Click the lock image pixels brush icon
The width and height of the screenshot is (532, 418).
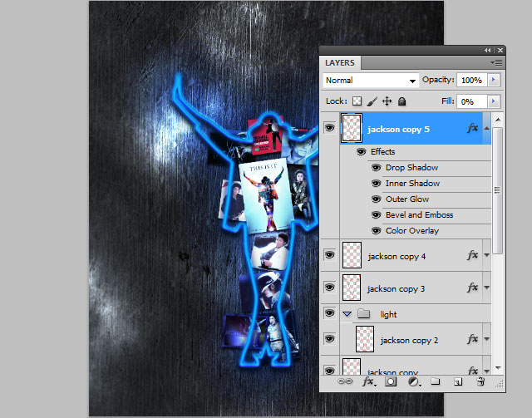click(x=372, y=101)
